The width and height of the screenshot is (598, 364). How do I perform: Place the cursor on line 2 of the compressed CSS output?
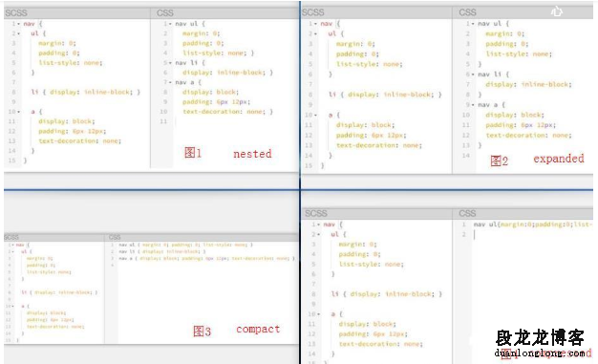pyautogui.click(x=533, y=234)
